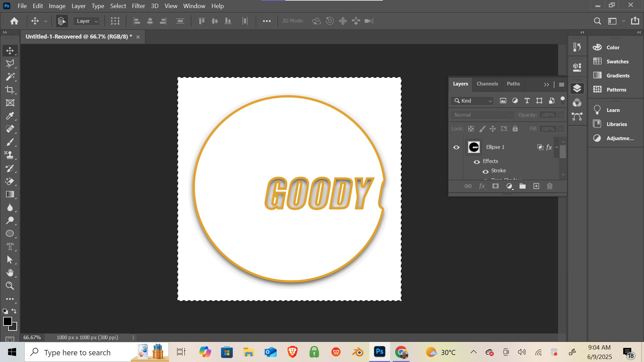644x362 pixels.
Task: Toggle visibility of all layer Effects
Action: coord(477,162)
